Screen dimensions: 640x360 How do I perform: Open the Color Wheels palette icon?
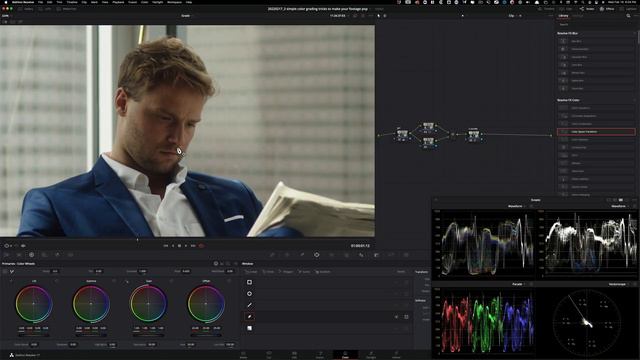pyautogui.click(x=31, y=255)
